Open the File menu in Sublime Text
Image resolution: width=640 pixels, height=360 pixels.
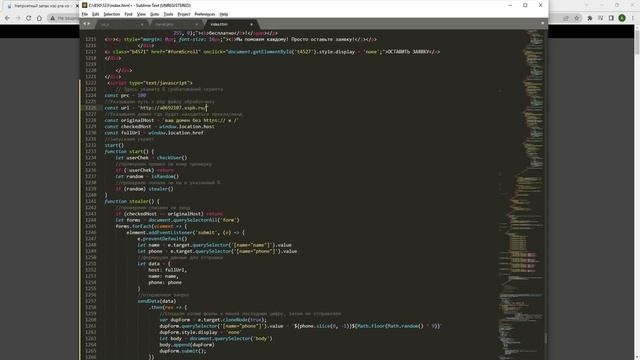coord(84,14)
